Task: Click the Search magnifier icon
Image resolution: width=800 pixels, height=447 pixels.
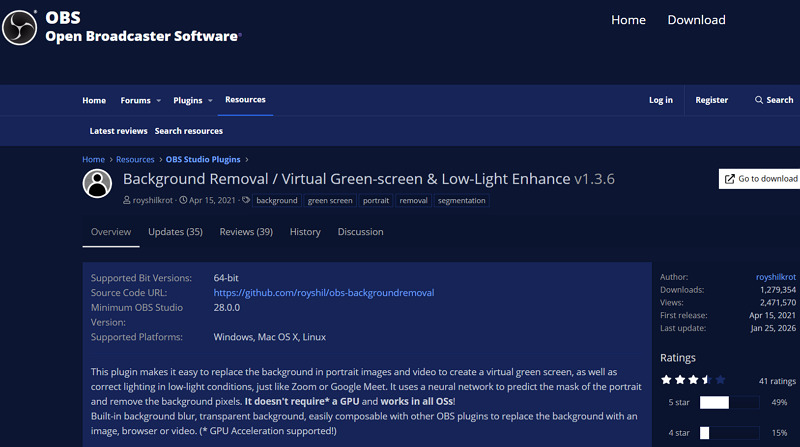Action: [758, 100]
